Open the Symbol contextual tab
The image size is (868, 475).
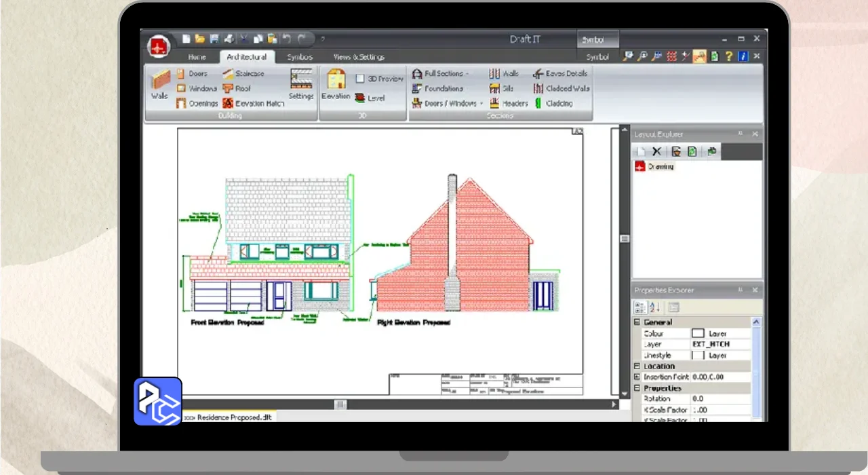[x=597, y=57]
